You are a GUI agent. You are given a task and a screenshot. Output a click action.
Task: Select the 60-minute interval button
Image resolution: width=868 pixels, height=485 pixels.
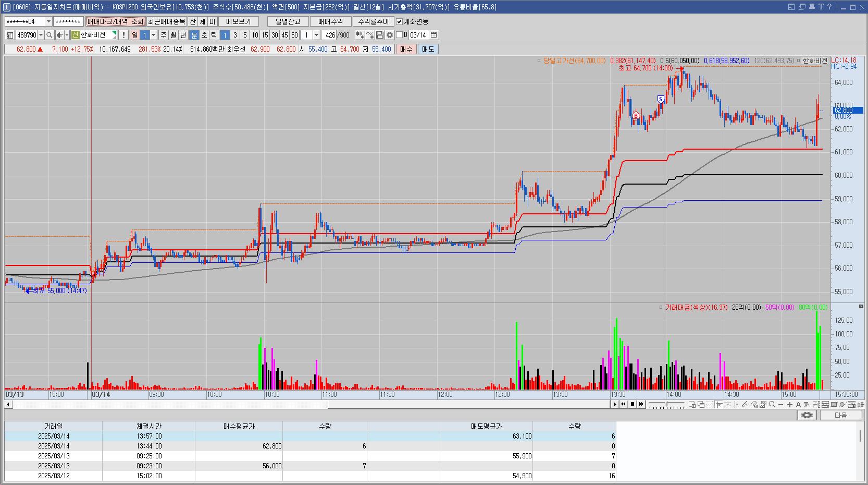pyautogui.click(x=294, y=35)
